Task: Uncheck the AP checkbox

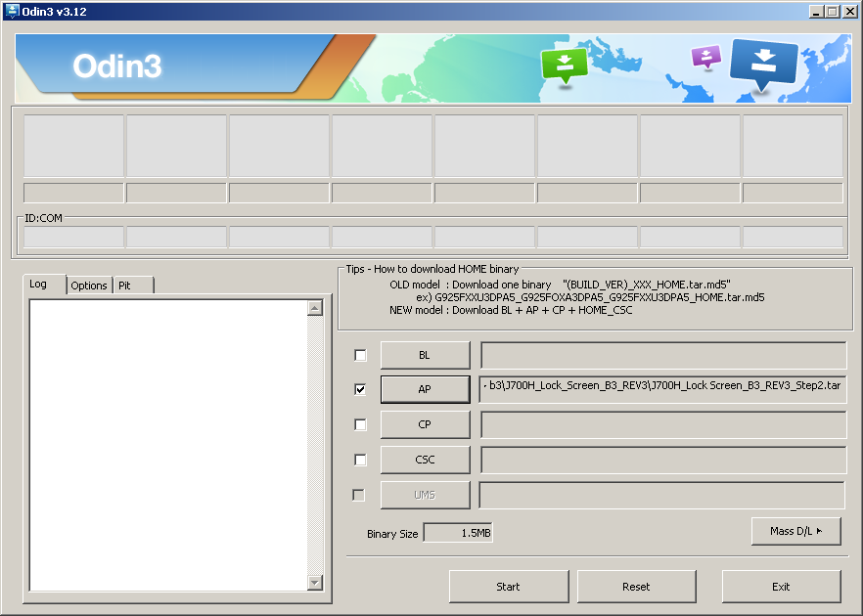Action: (x=360, y=389)
